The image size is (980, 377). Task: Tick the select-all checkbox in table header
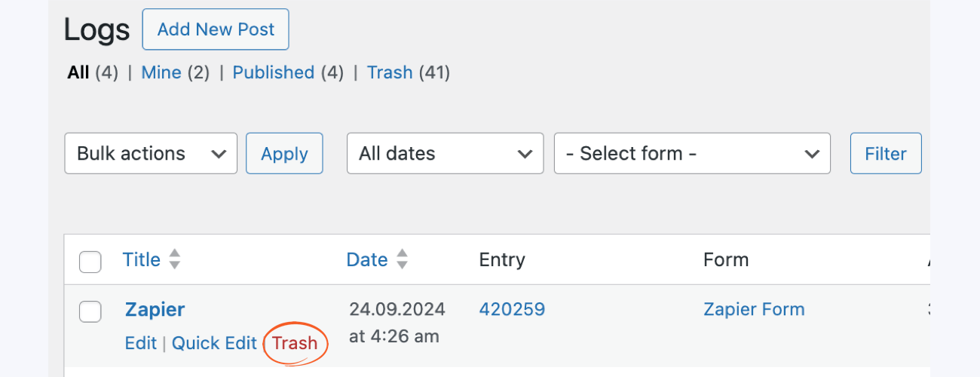[x=90, y=262]
